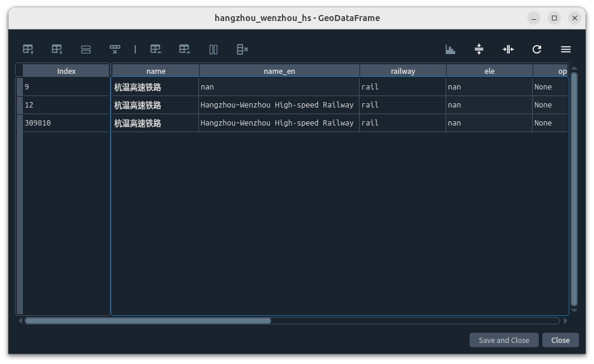Viewport: 594px width, 364px height.
Task: Refresh the dataframe contents
Action: 537,49
